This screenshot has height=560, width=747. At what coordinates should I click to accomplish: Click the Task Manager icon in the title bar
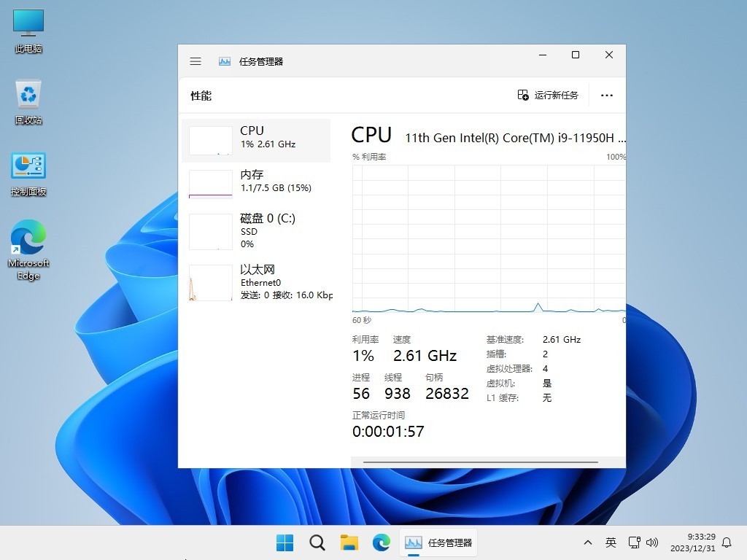[x=224, y=61]
